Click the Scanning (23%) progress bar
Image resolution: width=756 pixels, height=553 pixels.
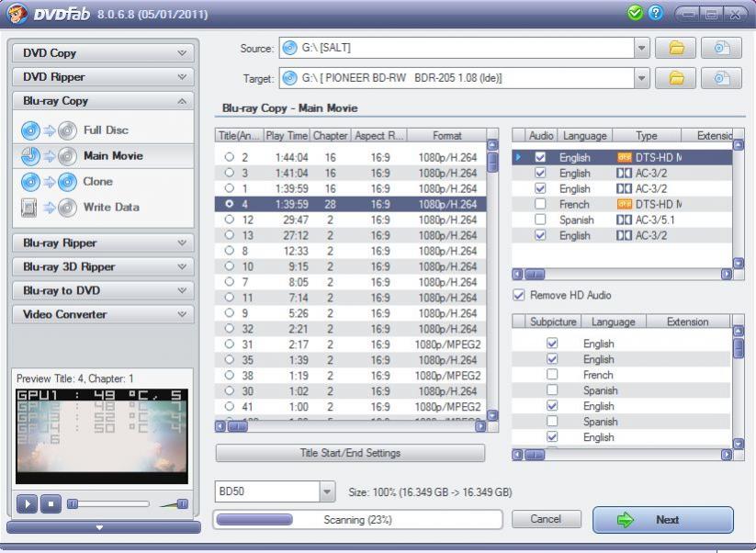357,520
